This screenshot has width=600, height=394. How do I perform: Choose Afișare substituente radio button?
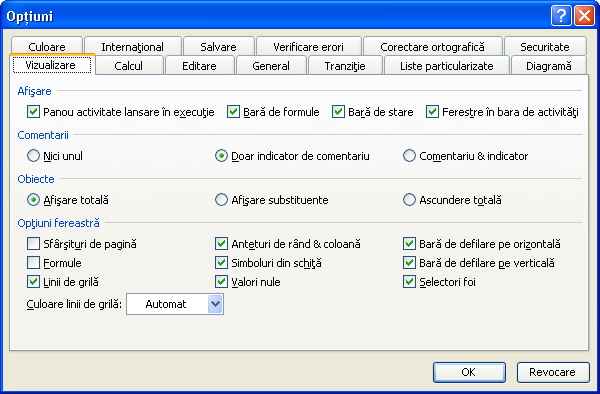click(x=221, y=200)
